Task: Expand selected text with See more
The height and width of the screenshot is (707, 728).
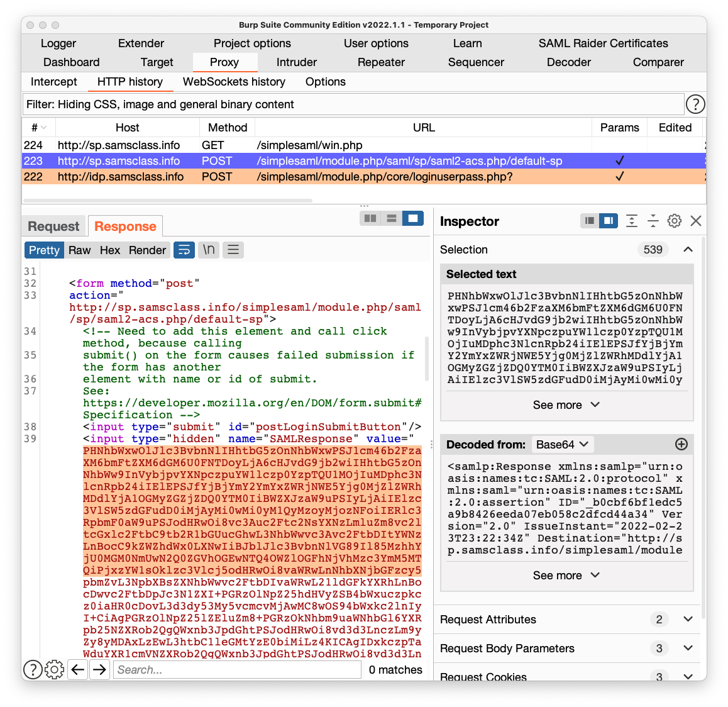Action: click(566, 405)
